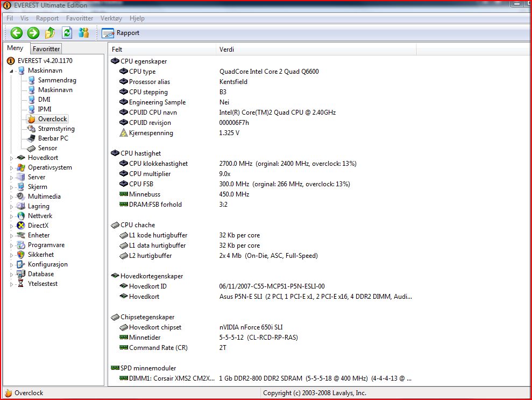Click the Database icon in tree

[21, 274]
